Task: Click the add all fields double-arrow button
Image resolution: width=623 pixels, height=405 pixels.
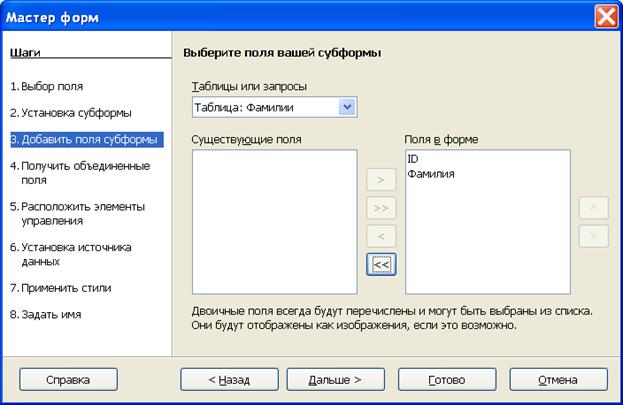Action: click(x=381, y=209)
